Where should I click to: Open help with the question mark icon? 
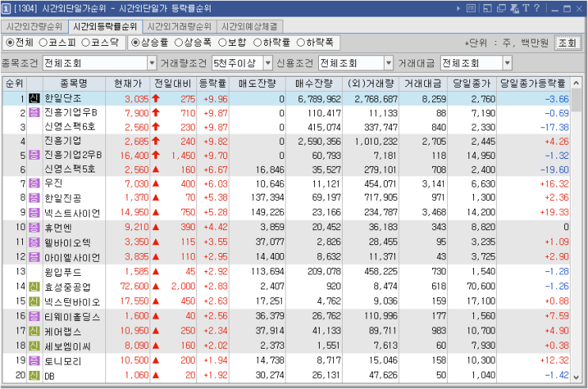coord(537,8)
